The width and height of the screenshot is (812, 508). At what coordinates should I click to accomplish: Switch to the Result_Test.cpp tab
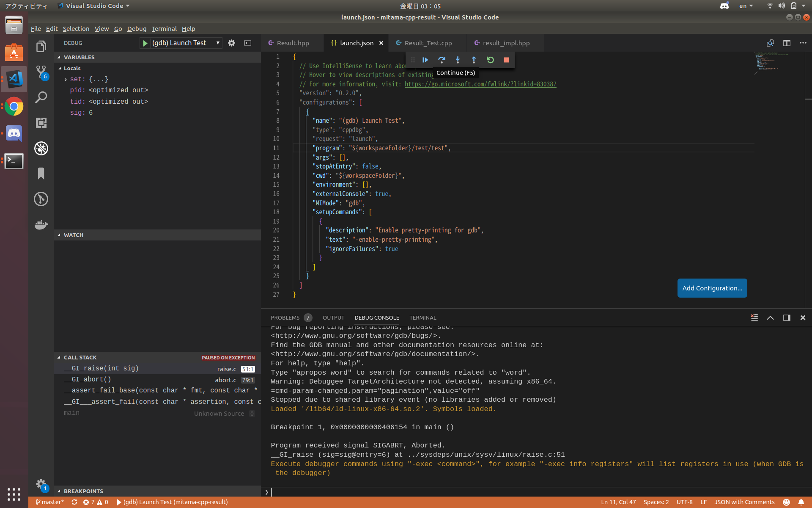428,43
